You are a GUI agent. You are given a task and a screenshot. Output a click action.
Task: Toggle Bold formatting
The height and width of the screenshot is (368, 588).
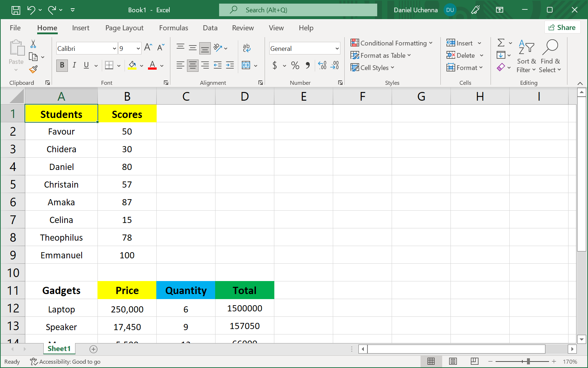click(x=62, y=65)
